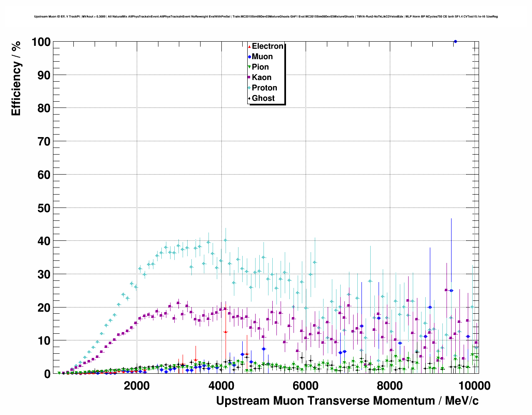Click the y-axis label 90

(x=44, y=75)
